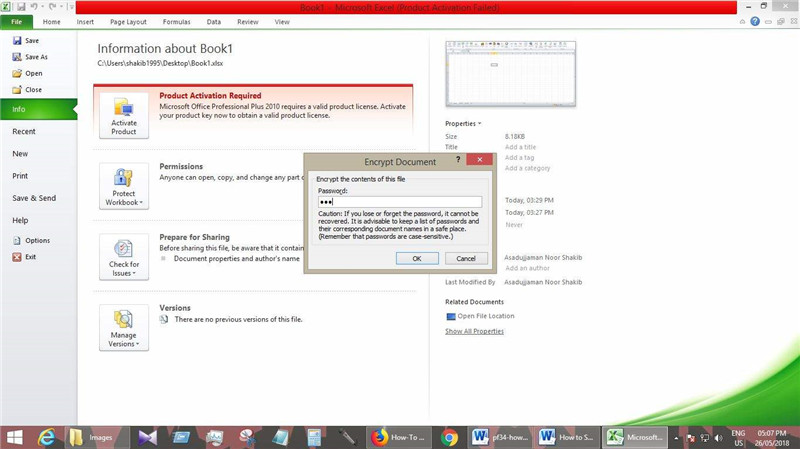This screenshot has height=449, width=800.
Task: Click the Open File Location icon
Action: [x=450, y=316]
